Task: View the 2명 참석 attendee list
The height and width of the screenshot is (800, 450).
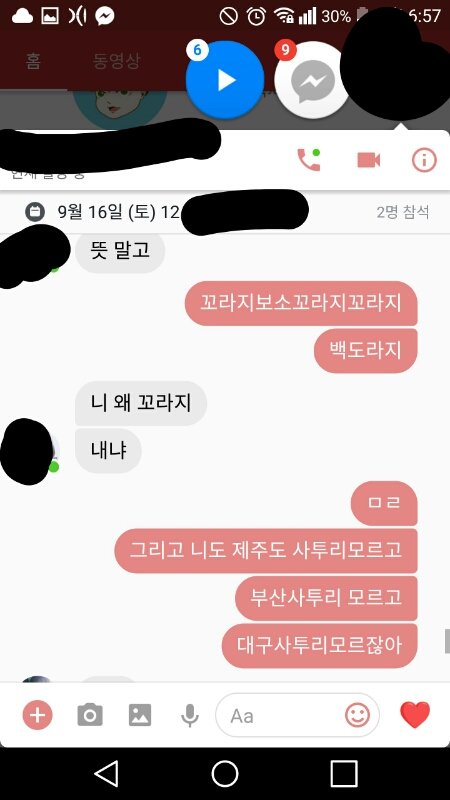Action: [403, 212]
